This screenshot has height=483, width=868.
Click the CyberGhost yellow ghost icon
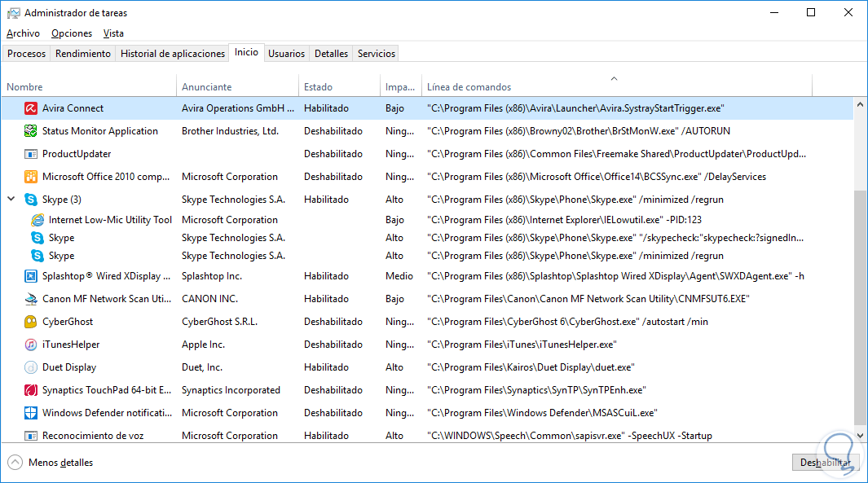click(x=31, y=322)
